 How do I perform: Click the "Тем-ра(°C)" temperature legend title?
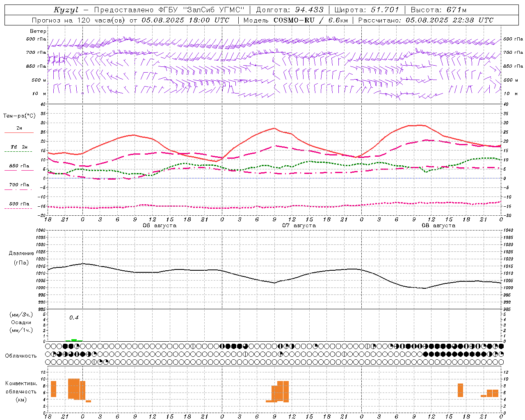pyautogui.click(x=19, y=116)
